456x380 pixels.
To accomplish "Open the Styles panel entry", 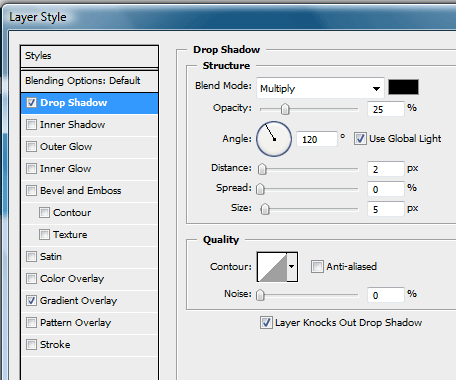I will coord(89,56).
